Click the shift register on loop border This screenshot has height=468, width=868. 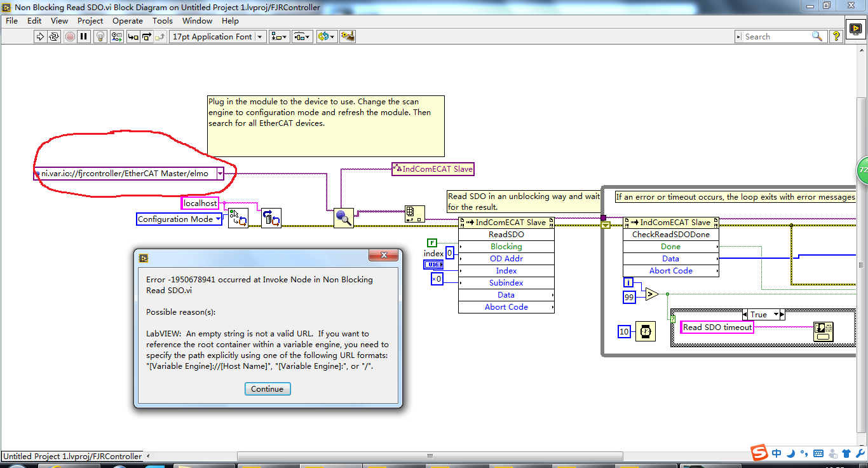point(605,225)
